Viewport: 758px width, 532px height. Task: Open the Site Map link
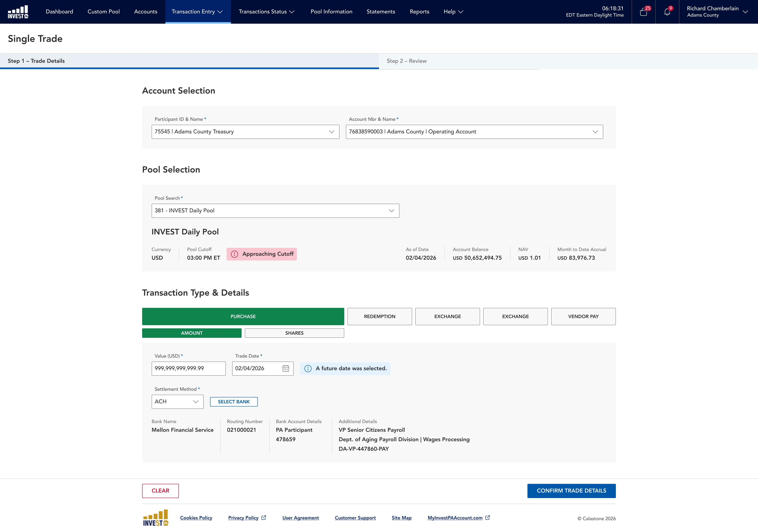tap(402, 518)
